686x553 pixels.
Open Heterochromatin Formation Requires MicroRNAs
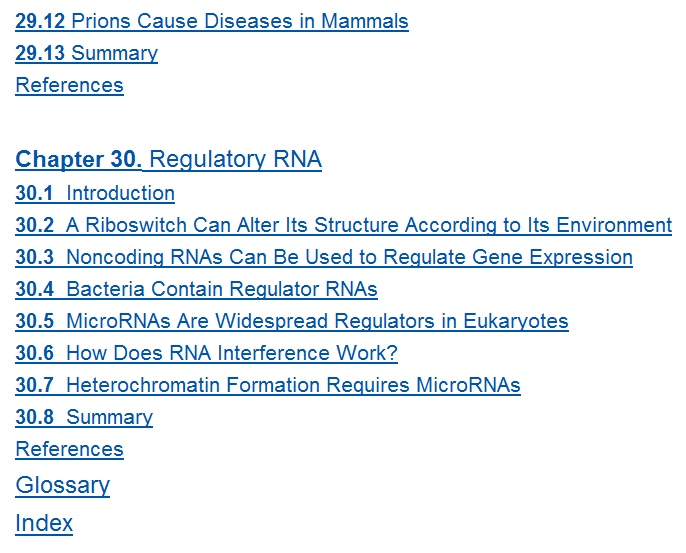(292, 385)
